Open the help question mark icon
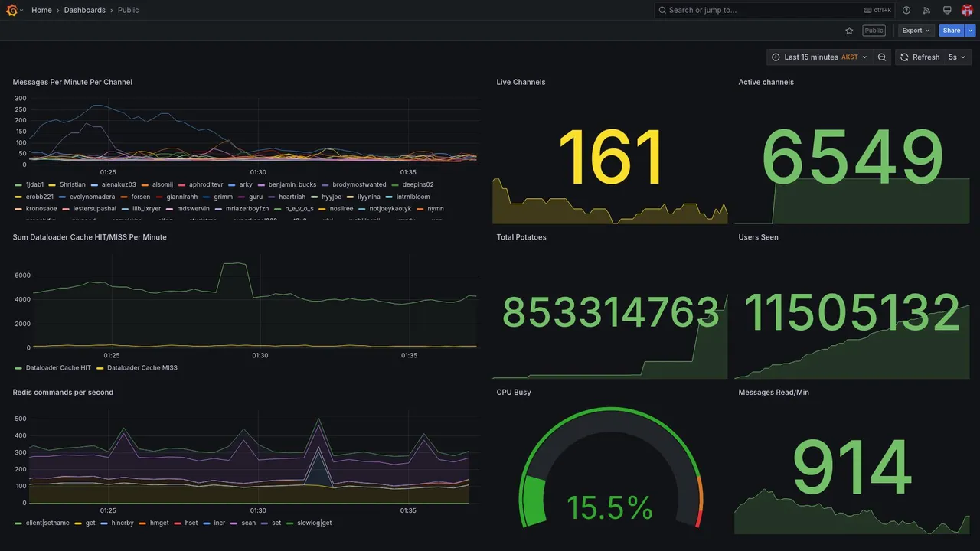 pos(906,10)
